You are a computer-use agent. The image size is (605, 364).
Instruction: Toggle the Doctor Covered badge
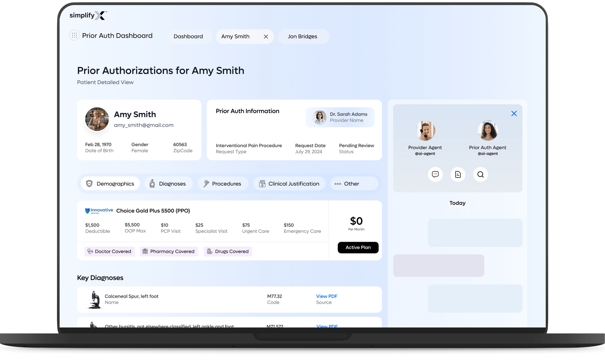click(109, 251)
